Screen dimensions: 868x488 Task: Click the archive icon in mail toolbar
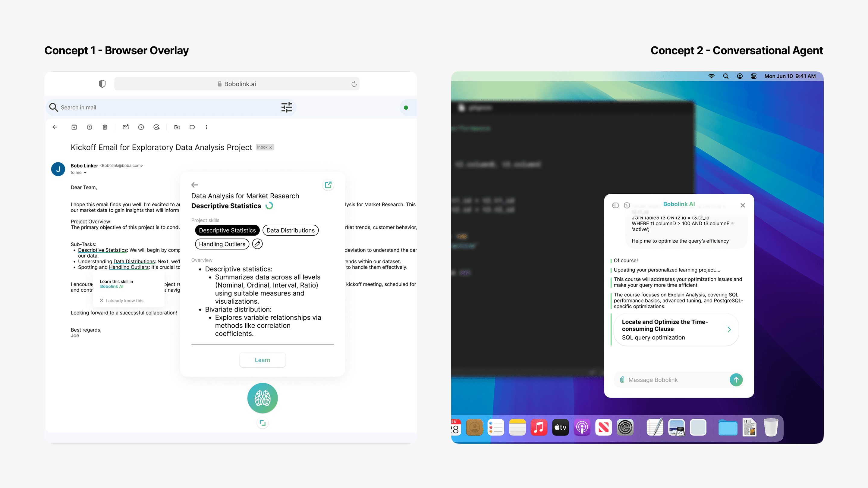(74, 127)
